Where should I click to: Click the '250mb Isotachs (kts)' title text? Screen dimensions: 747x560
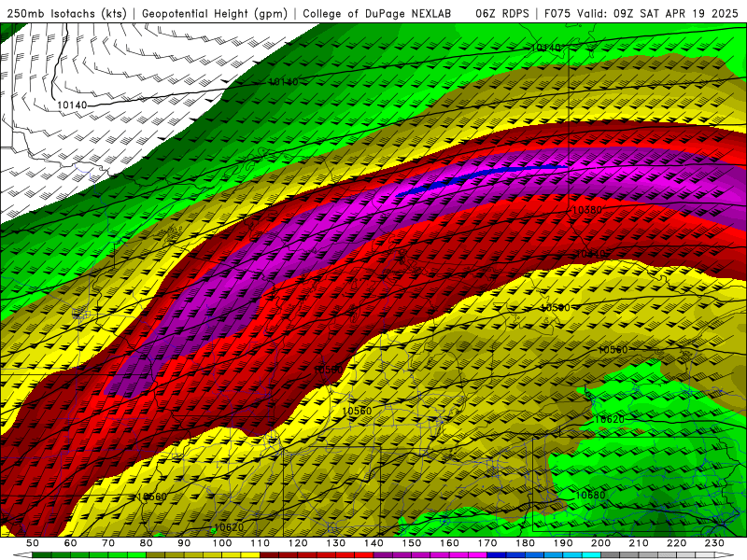point(66,13)
